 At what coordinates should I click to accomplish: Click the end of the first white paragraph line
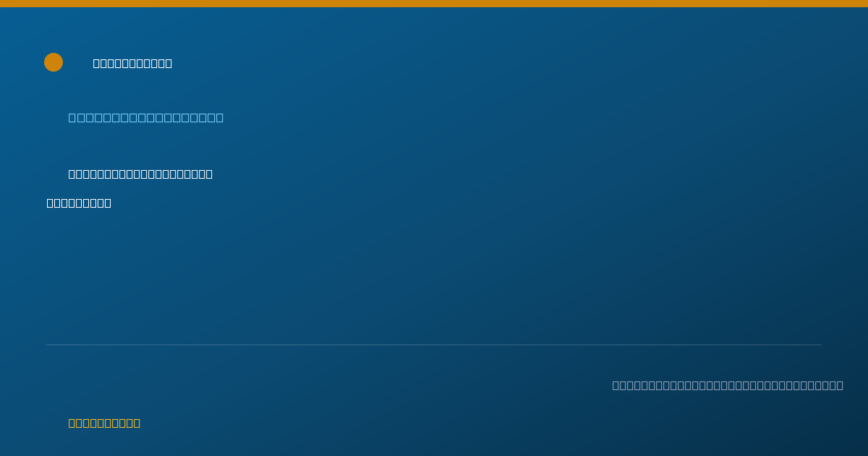pos(209,174)
